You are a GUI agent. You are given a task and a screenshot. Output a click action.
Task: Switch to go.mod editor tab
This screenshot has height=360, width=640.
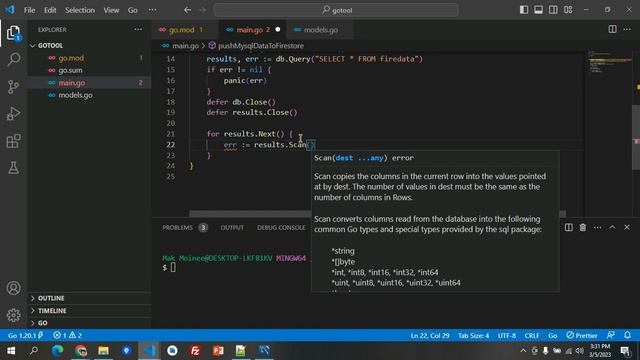[x=185, y=29]
